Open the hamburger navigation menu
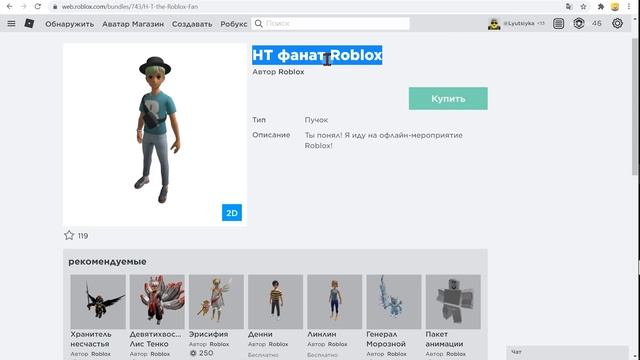The width and height of the screenshot is (640, 360). (11, 24)
